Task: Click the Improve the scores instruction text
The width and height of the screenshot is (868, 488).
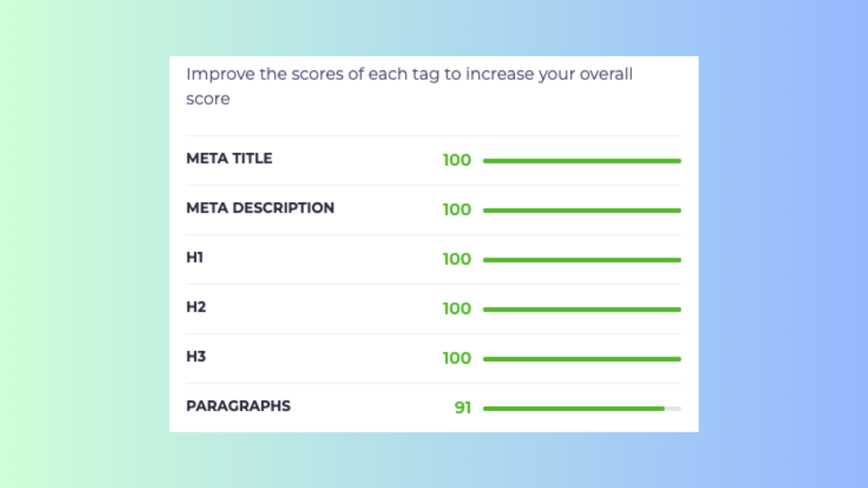Action: (410, 86)
